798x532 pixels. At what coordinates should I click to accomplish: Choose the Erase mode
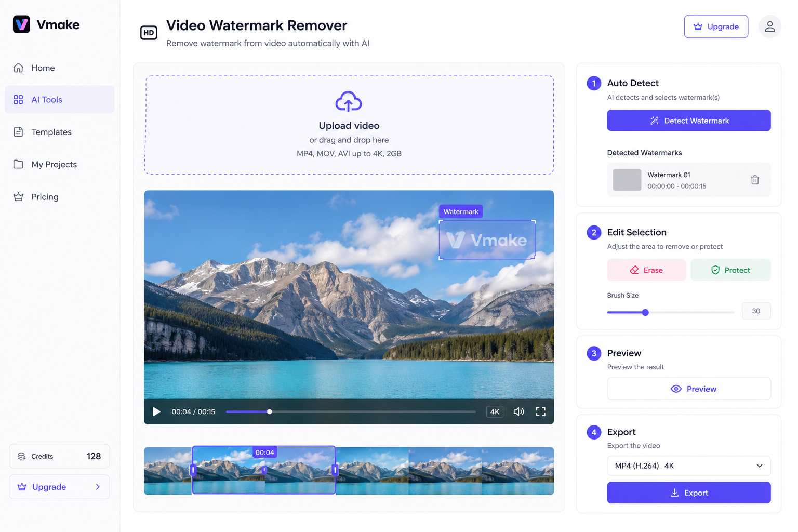click(x=646, y=270)
